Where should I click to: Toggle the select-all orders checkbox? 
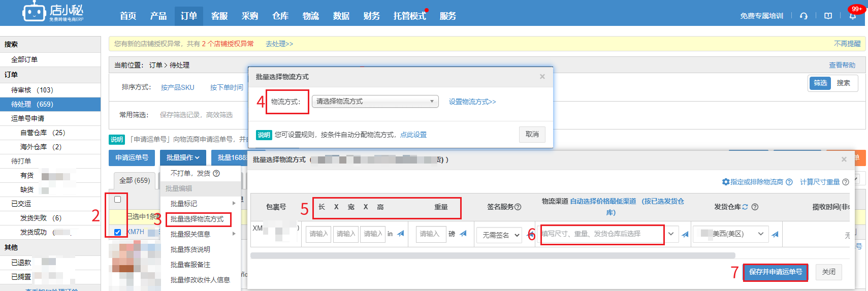[118, 199]
